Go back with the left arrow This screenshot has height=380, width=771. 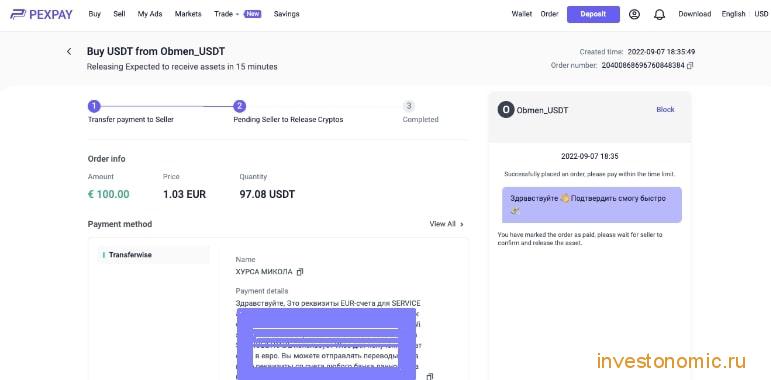tap(69, 51)
